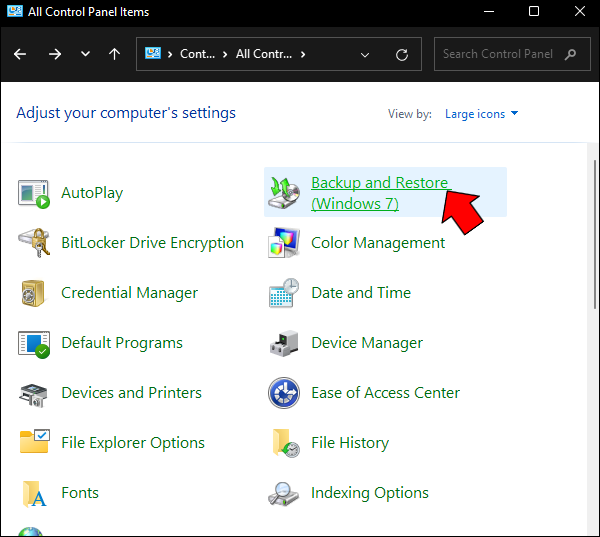Click the Color Management icon
This screenshot has width=600, height=537.
pyautogui.click(x=284, y=243)
